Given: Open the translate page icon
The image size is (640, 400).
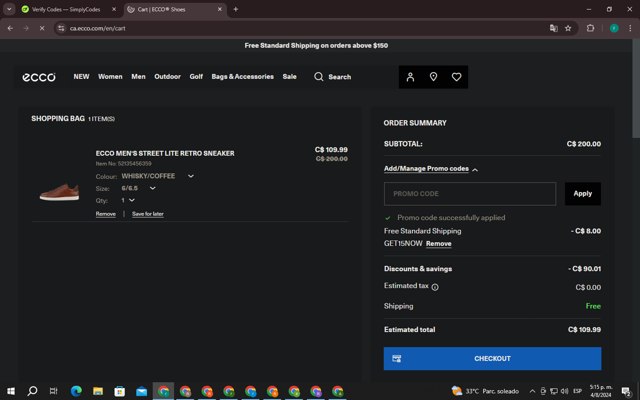Looking at the screenshot, I should pos(553,28).
